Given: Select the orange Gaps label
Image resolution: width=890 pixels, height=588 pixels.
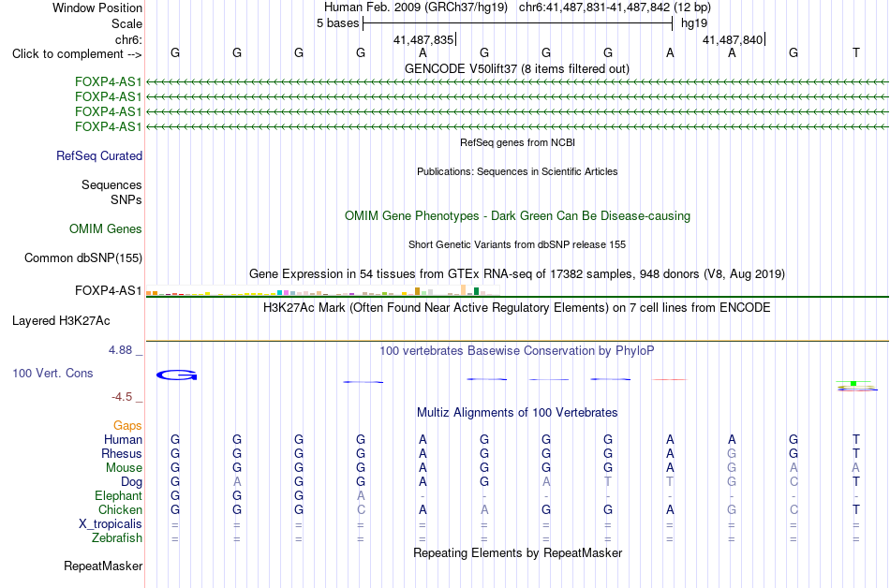Looking at the screenshot, I should (x=127, y=425).
